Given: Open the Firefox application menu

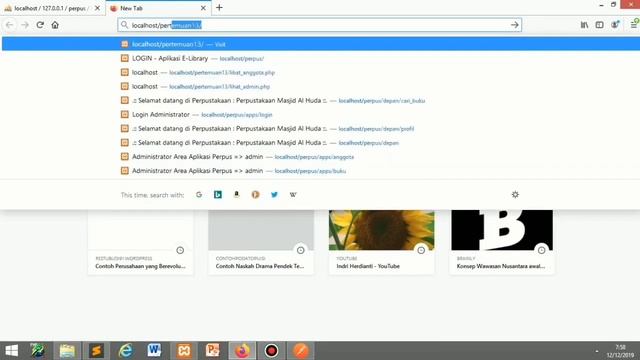Looking at the screenshot, I should (x=633, y=25).
